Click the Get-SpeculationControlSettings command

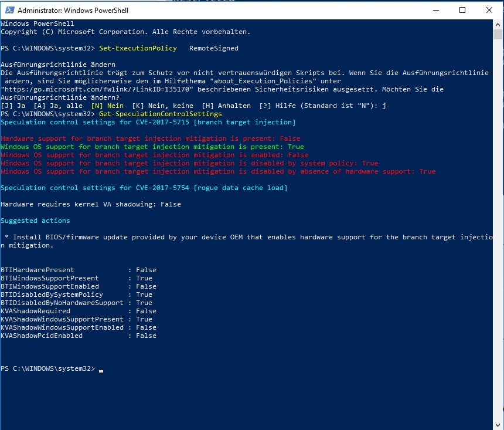(x=161, y=114)
